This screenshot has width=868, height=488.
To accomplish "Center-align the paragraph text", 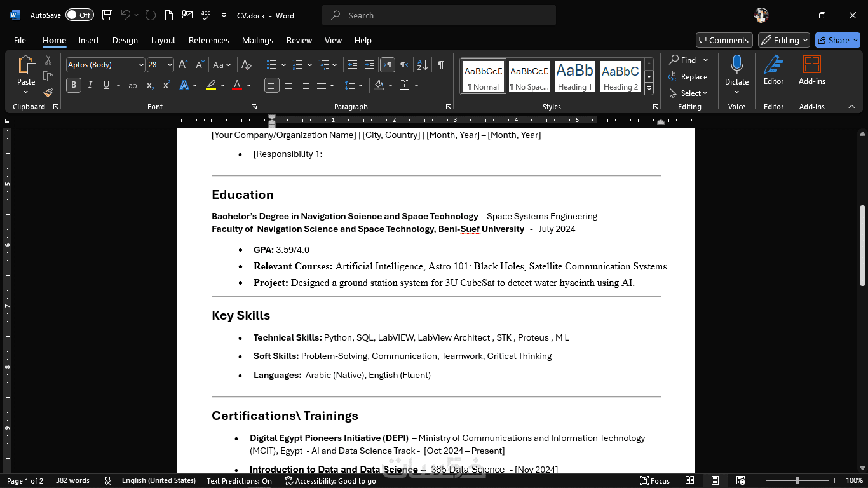I will (x=288, y=85).
